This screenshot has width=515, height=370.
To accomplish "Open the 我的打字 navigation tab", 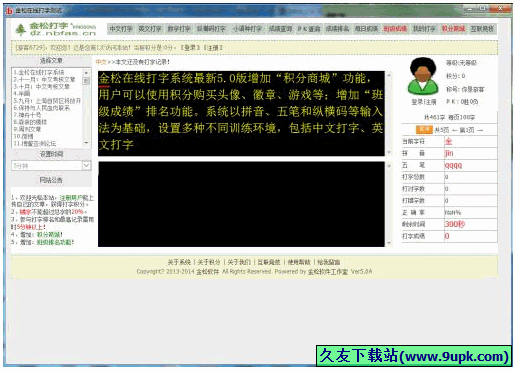I will (424, 29).
